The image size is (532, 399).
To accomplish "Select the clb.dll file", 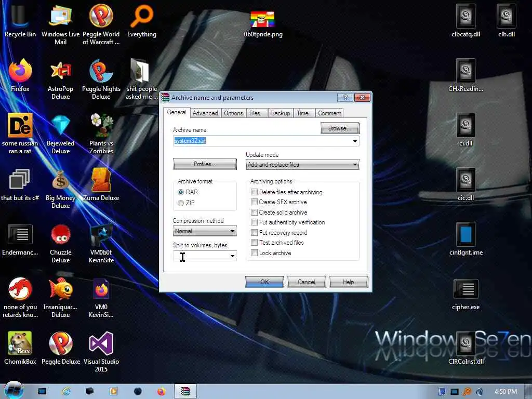I will [506, 20].
